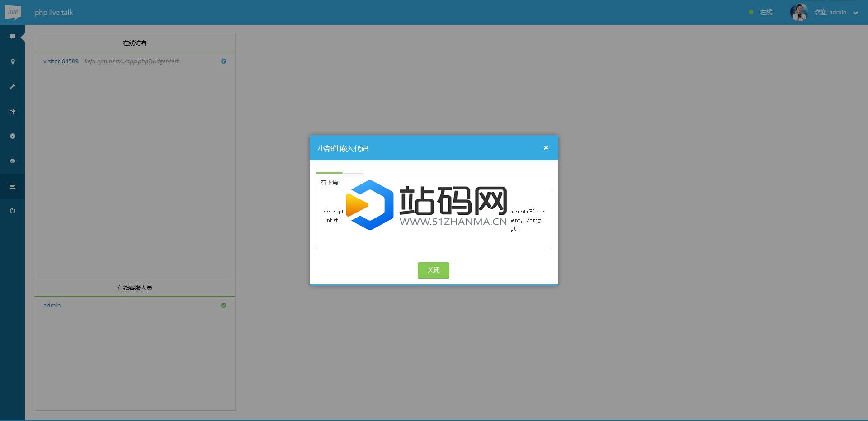This screenshot has height=421, width=868.
Task: Close the embed code dialog with X
Action: click(x=546, y=147)
